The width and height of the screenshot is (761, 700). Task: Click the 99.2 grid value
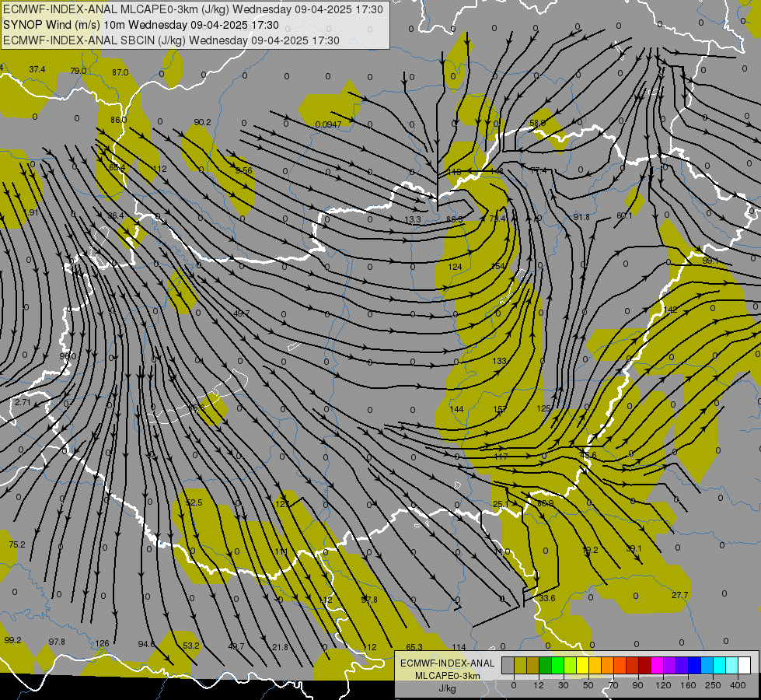(12, 640)
